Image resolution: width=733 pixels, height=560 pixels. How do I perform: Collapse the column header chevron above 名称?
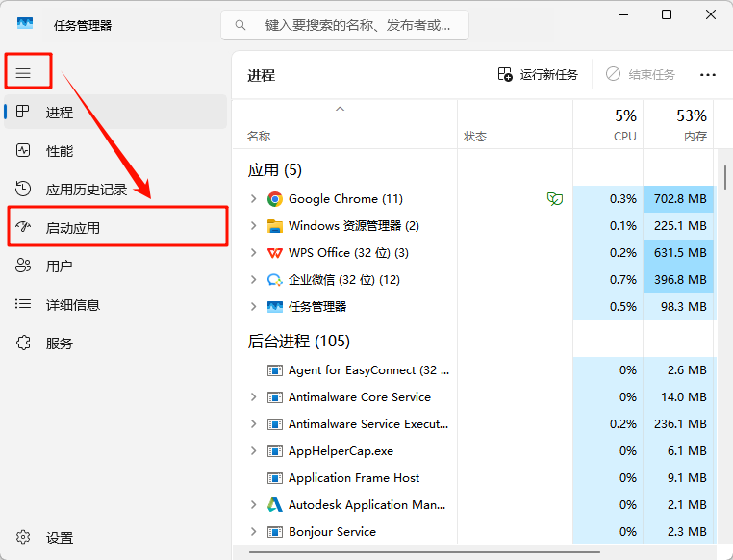[x=340, y=110]
